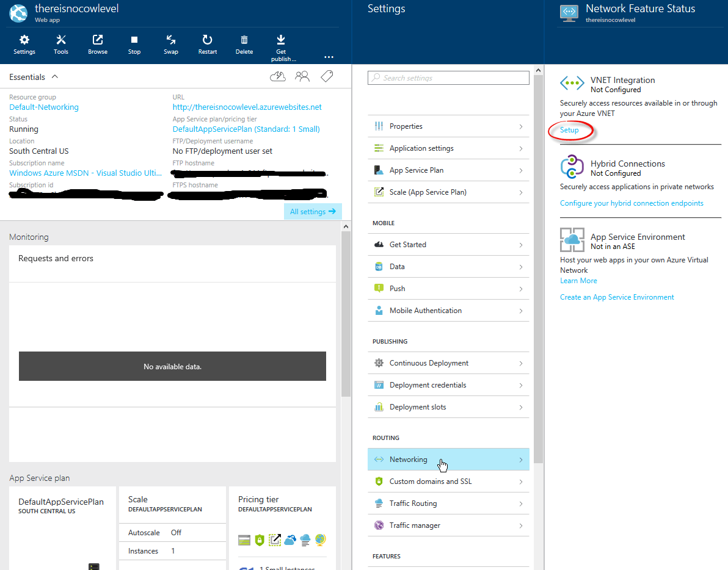Image resolution: width=728 pixels, height=570 pixels.
Task: Click the Custom domains and SSL icon
Action: point(379,482)
